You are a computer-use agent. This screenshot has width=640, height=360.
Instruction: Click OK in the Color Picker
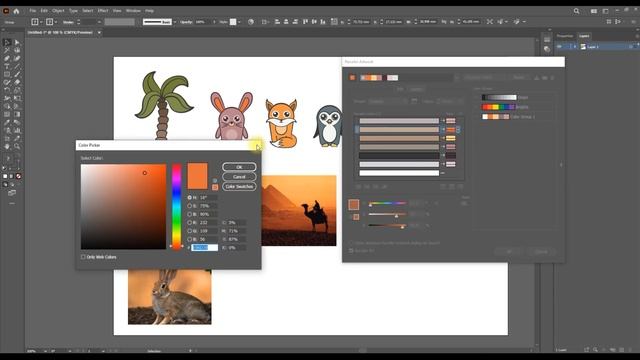tap(239, 167)
